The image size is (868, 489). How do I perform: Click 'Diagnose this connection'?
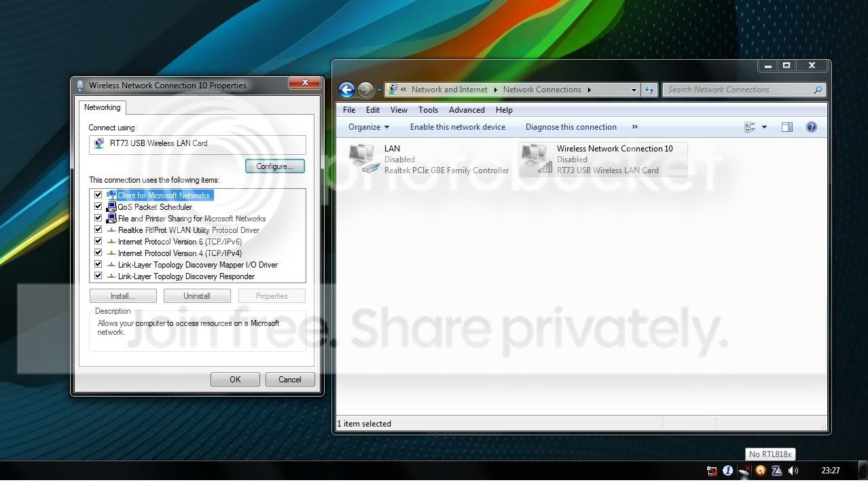[x=571, y=127]
